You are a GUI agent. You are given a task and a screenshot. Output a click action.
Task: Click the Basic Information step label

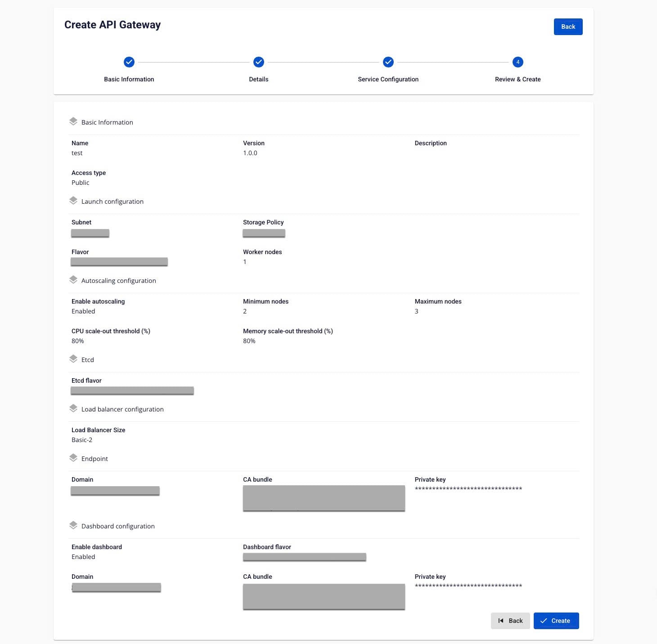tap(129, 79)
